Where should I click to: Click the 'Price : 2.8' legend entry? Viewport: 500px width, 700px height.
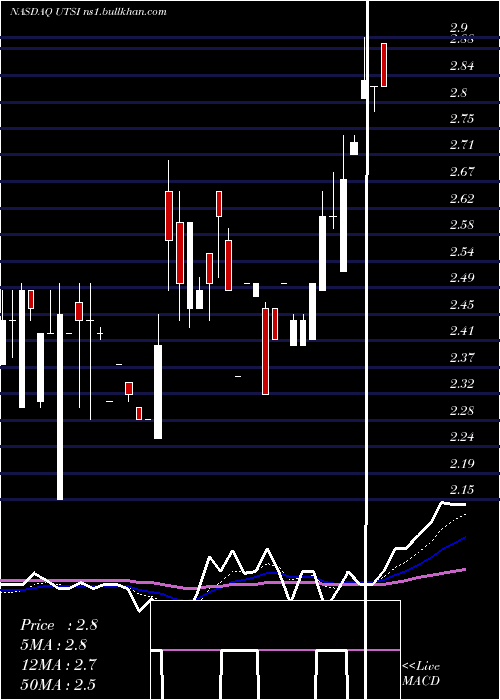coord(59,625)
